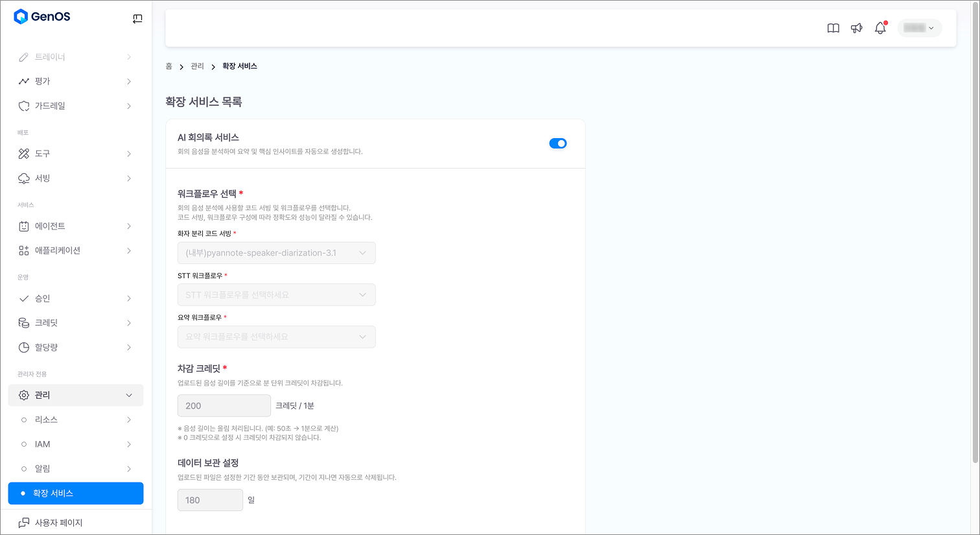Expand the 리소스 submenu

pos(76,420)
